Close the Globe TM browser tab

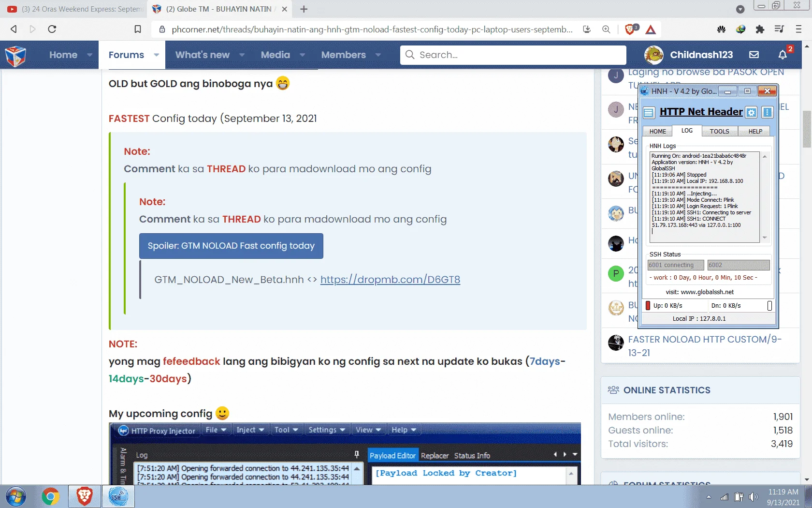(285, 9)
